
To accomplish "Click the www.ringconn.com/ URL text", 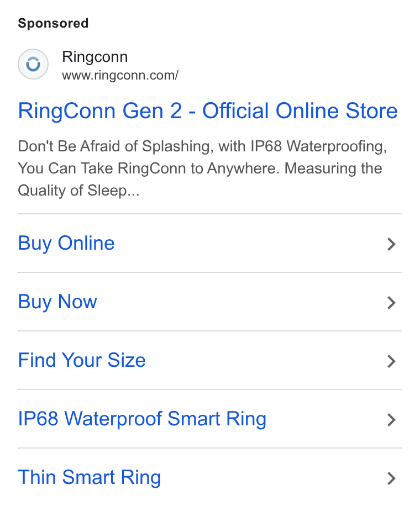I will point(120,76).
